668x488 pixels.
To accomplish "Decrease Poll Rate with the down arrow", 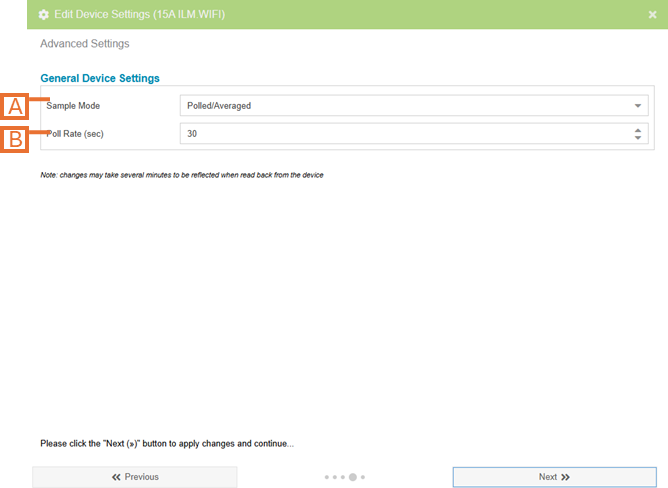I will pyautogui.click(x=638, y=138).
